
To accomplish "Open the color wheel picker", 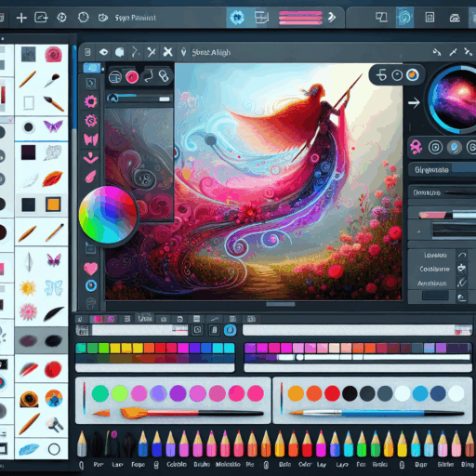I will (108, 215).
